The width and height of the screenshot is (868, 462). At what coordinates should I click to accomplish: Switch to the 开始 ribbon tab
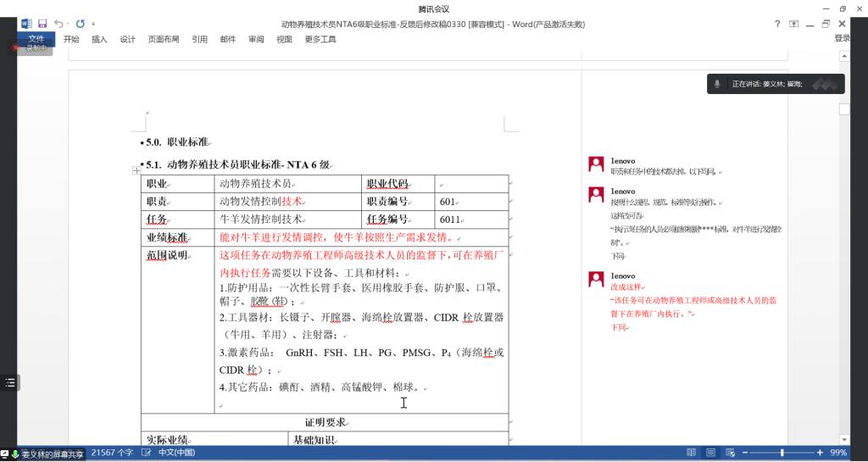[x=71, y=39]
